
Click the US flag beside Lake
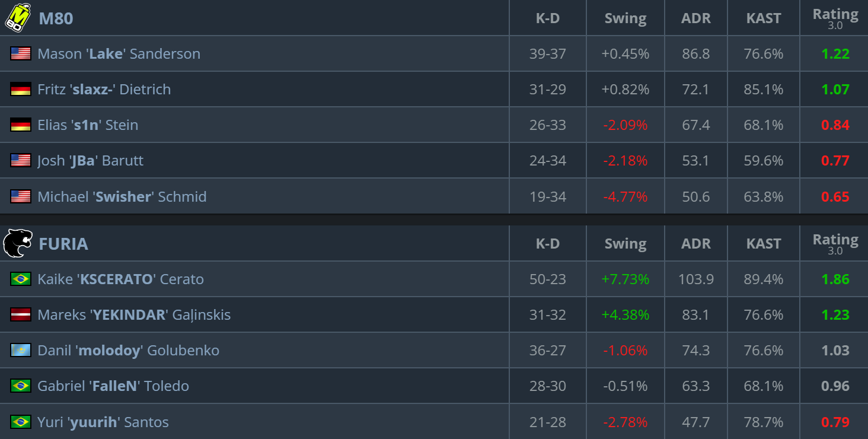[21, 53]
